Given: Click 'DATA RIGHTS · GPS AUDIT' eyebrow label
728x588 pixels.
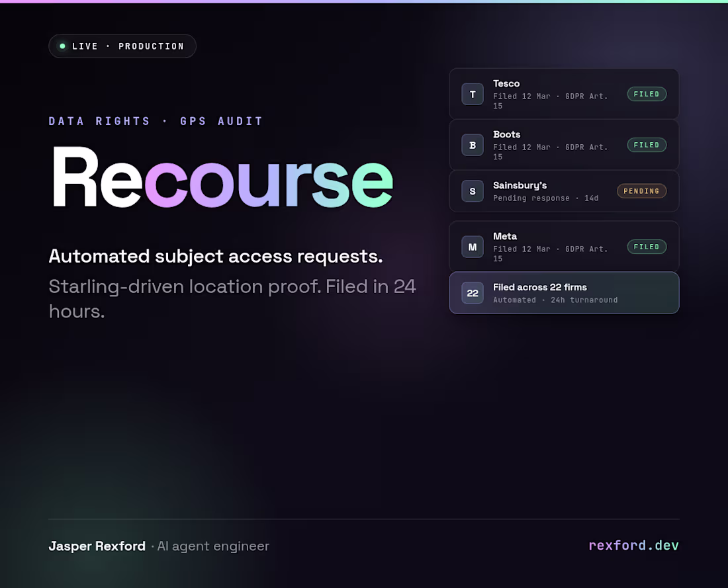Looking at the screenshot, I should tap(156, 121).
